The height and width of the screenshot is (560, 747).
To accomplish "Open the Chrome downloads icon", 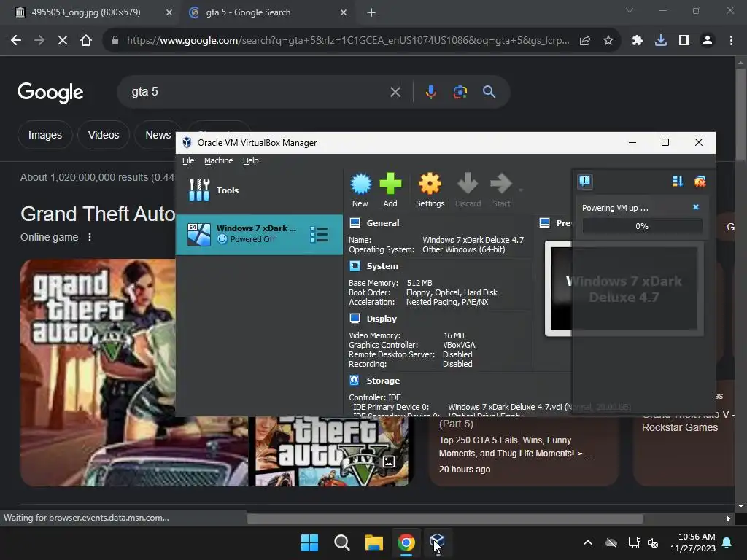I will tap(660, 41).
